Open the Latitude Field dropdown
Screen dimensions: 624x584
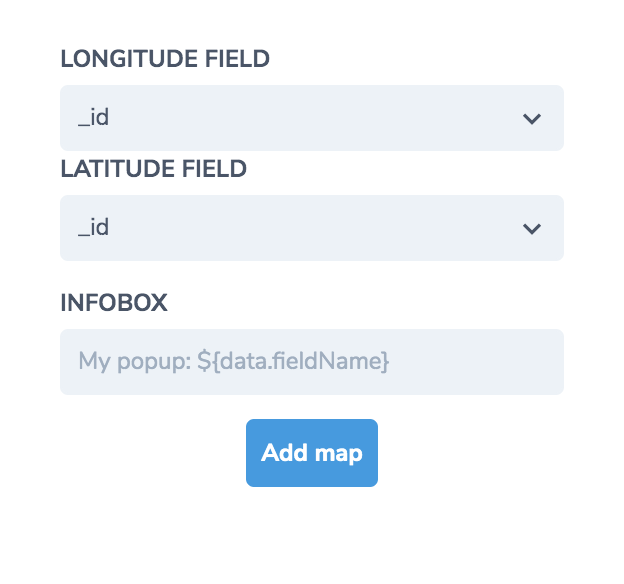pos(311,228)
